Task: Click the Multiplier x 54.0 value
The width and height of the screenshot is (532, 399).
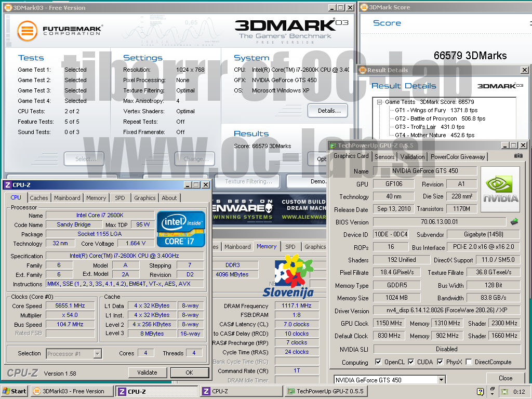Action: (70, 315)
